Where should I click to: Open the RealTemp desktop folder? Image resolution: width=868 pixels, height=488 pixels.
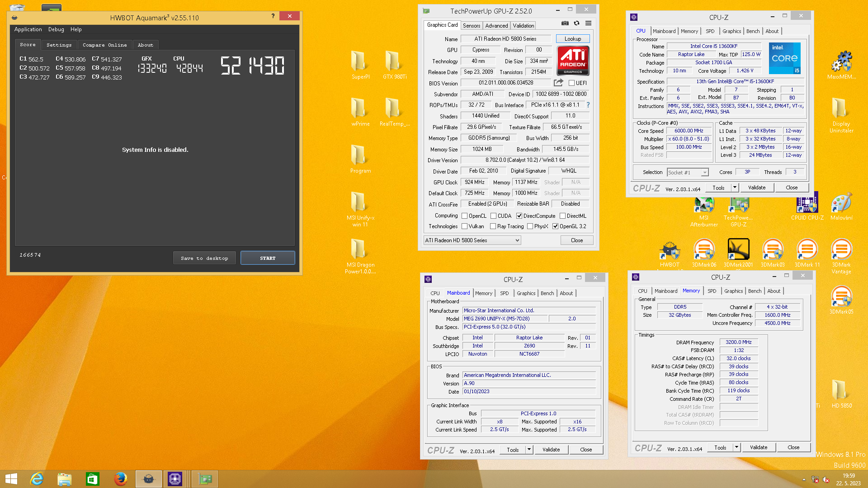click(x=395, y=112)
